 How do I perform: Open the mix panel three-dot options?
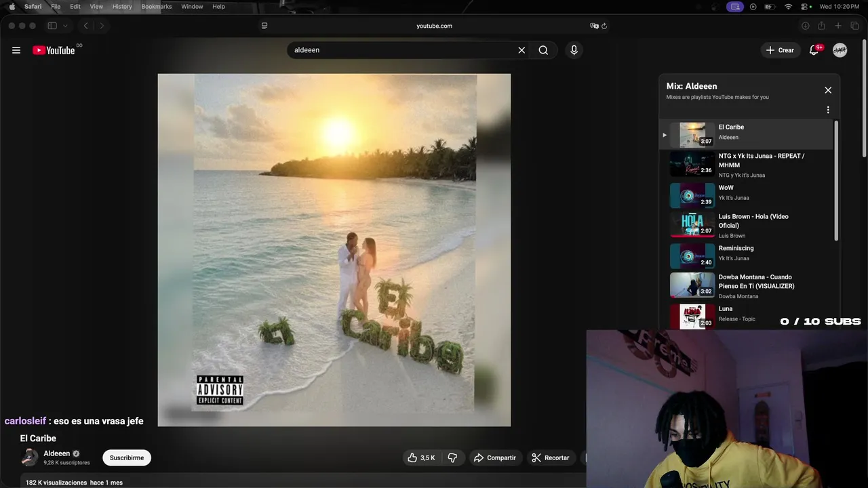point(828,110)
